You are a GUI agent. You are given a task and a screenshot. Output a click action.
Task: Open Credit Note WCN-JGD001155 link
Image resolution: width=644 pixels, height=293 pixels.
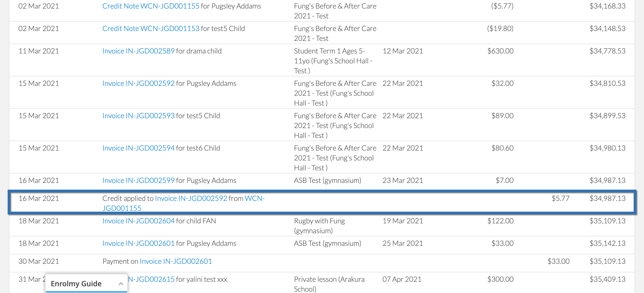tap(151, 6)
